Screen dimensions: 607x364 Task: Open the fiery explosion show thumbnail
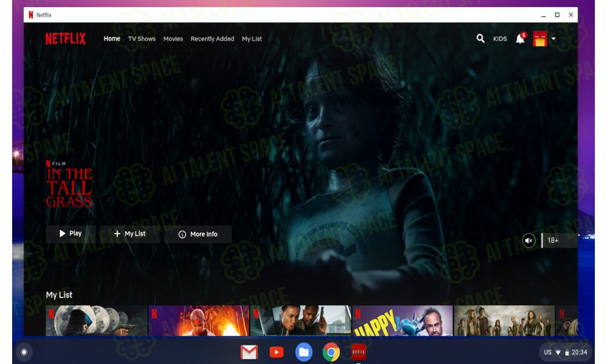pos(198,321)
